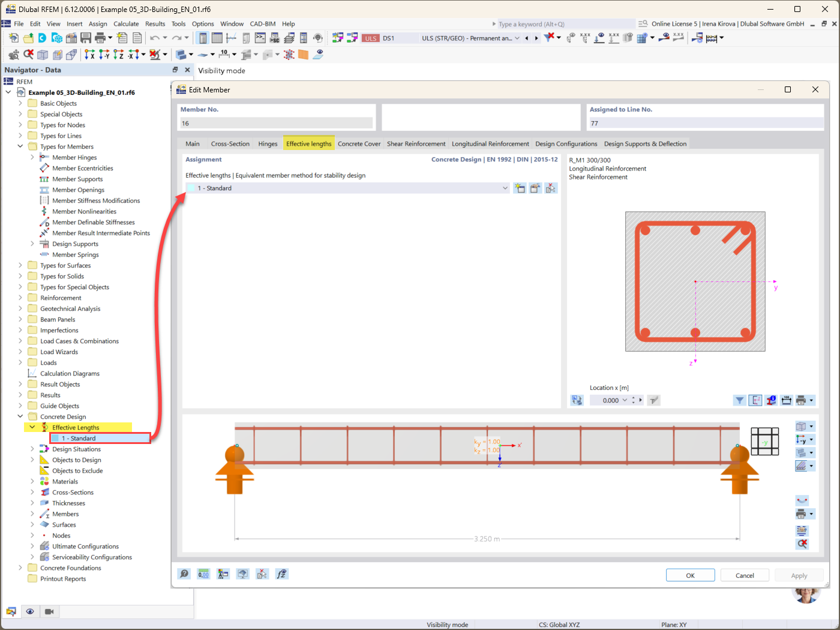Open the 1 - Standard effective lengths dropdown

505,188
